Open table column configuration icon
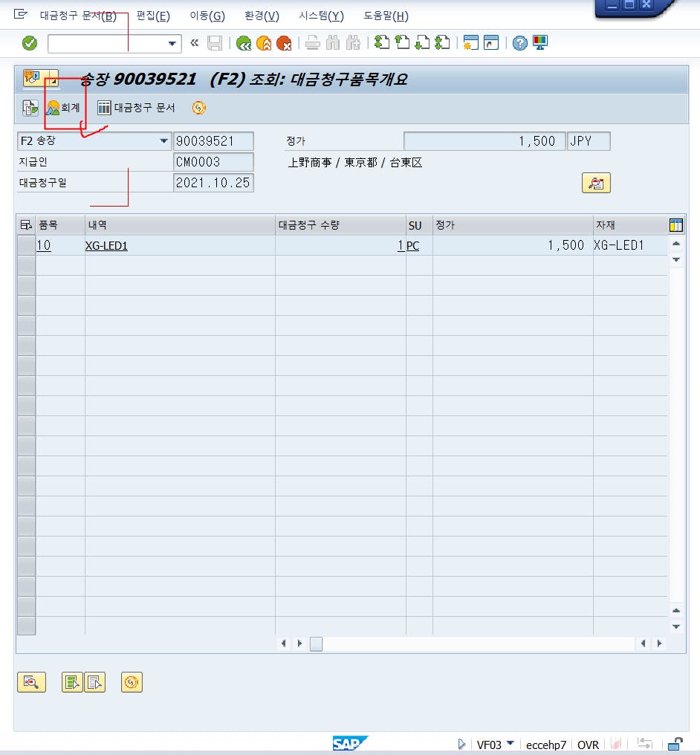 click(676, 225)
